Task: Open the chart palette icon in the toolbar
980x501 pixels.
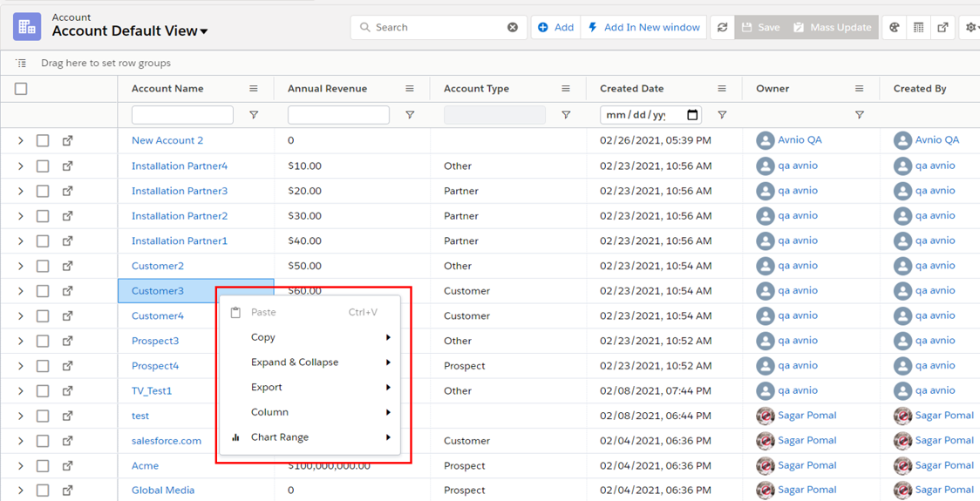Action: tap(895, 28)
